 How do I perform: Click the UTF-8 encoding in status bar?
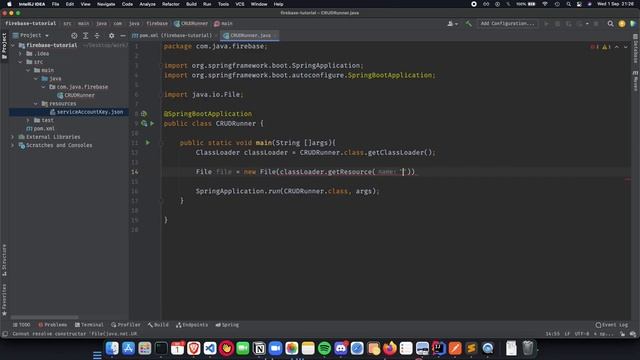click(582, 334)
